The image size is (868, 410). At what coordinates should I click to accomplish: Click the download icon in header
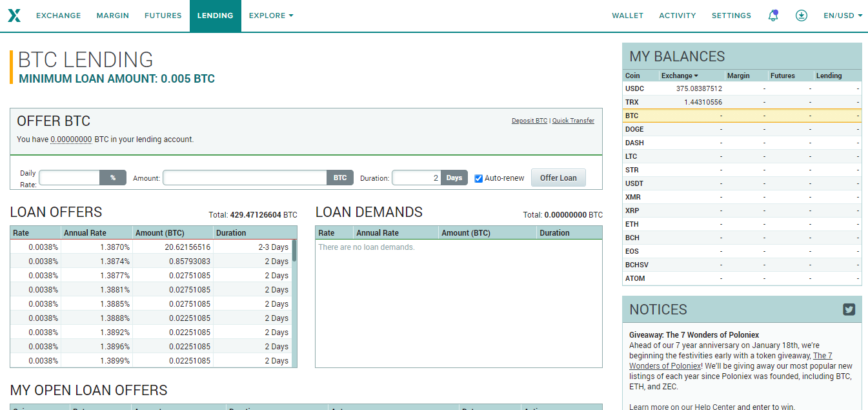(x=802, y=15)
